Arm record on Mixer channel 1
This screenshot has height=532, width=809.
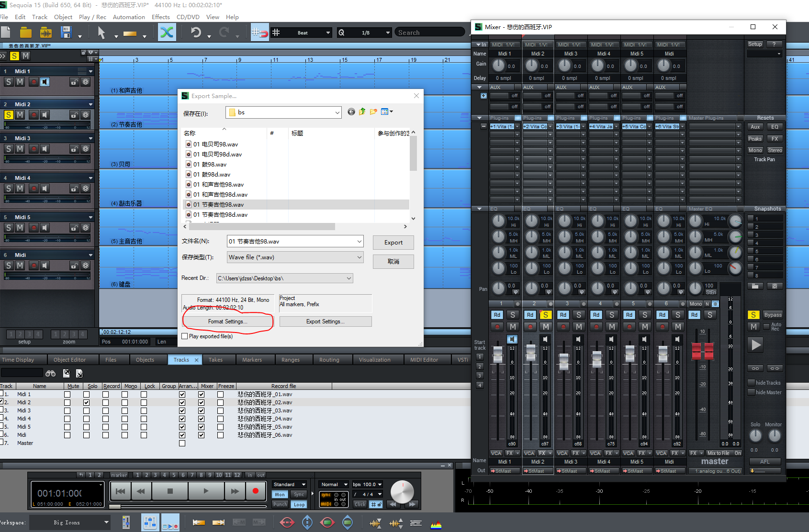point(497,327)
